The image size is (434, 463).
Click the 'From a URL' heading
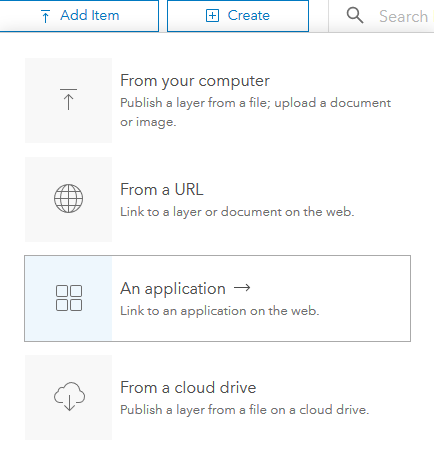(x=162, y=189)
